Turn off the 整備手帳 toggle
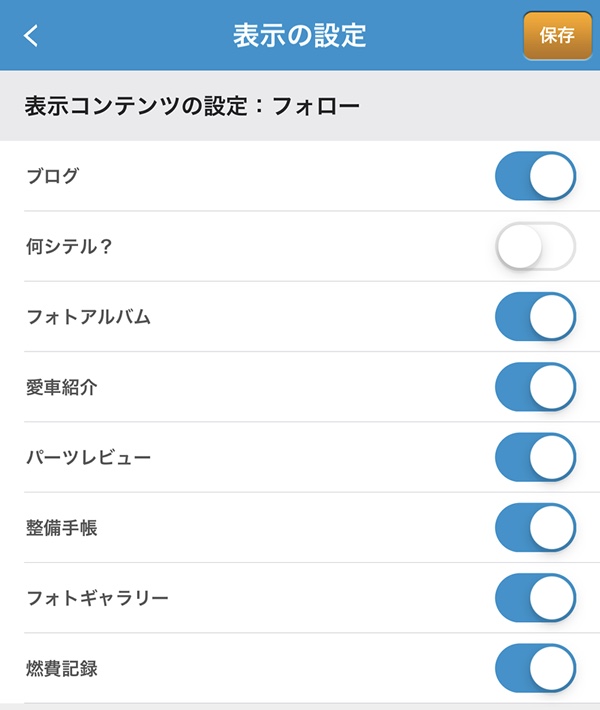Screen dimensions: 600x710 point(536,528)
